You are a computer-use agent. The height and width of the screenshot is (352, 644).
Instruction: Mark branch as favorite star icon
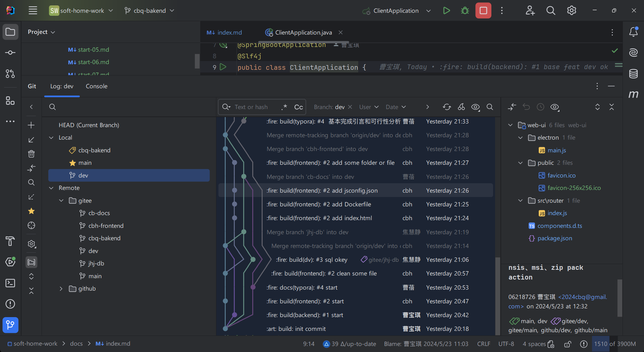tap(31, 211)
